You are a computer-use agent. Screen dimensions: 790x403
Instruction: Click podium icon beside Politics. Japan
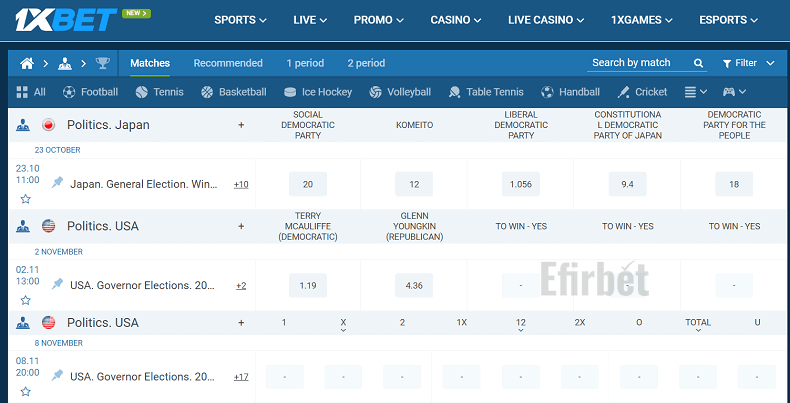pyautogui.click(x=22, y=125)
